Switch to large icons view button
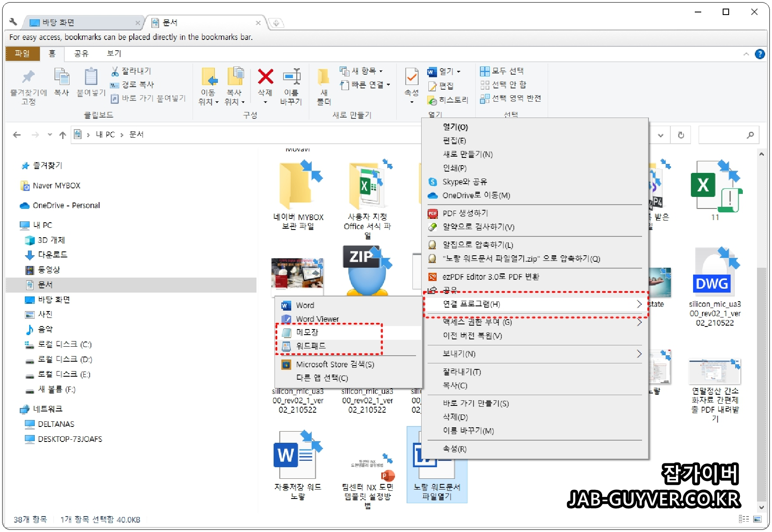The image size is (772, 532). tap(758, 519)
